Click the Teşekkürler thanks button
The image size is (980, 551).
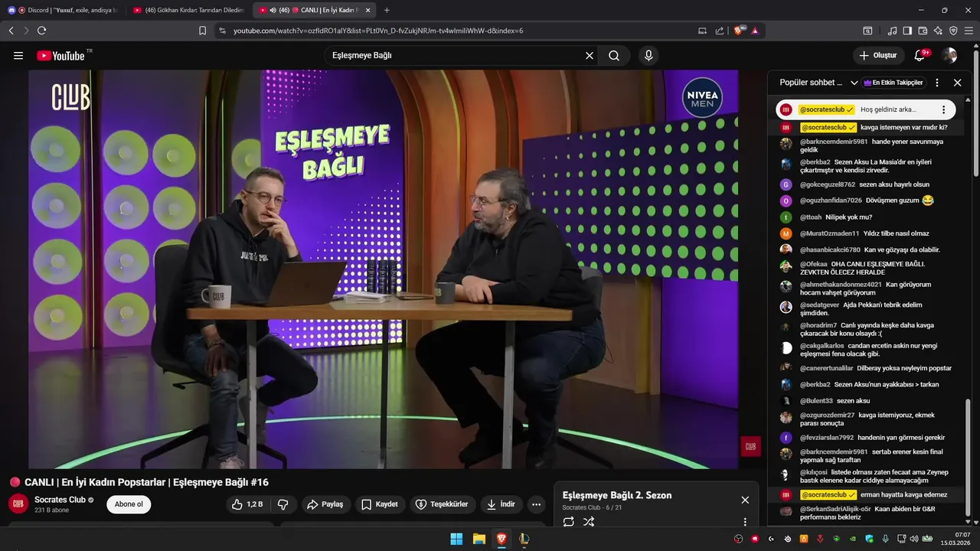pyautogui.click(x=442, y=504)
